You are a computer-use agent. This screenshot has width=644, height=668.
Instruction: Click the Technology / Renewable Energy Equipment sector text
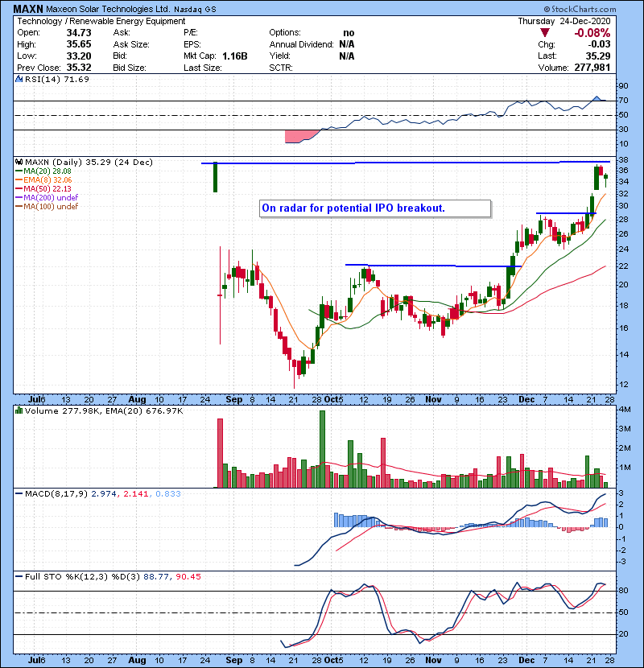pyautogui.click(x=101, y=21)
